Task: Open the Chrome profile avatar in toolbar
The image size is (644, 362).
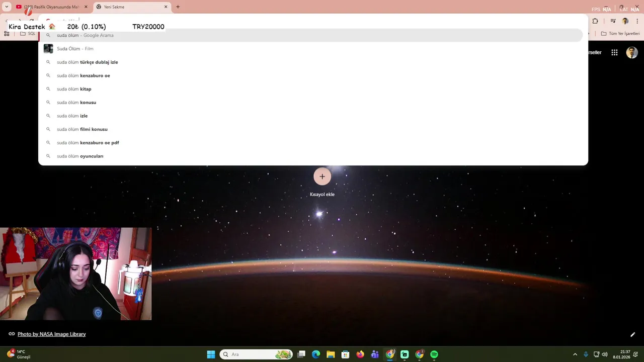Action: click(x=625, y=21)
